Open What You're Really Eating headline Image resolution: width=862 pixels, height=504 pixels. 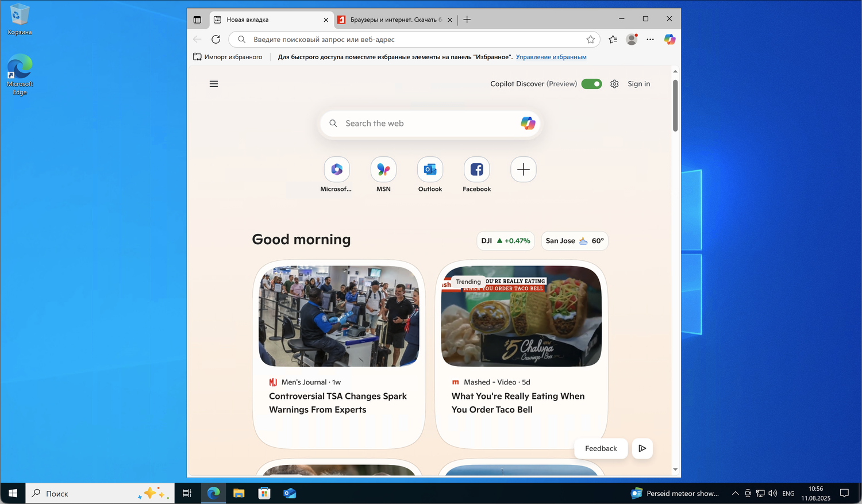tap(518, 403)
